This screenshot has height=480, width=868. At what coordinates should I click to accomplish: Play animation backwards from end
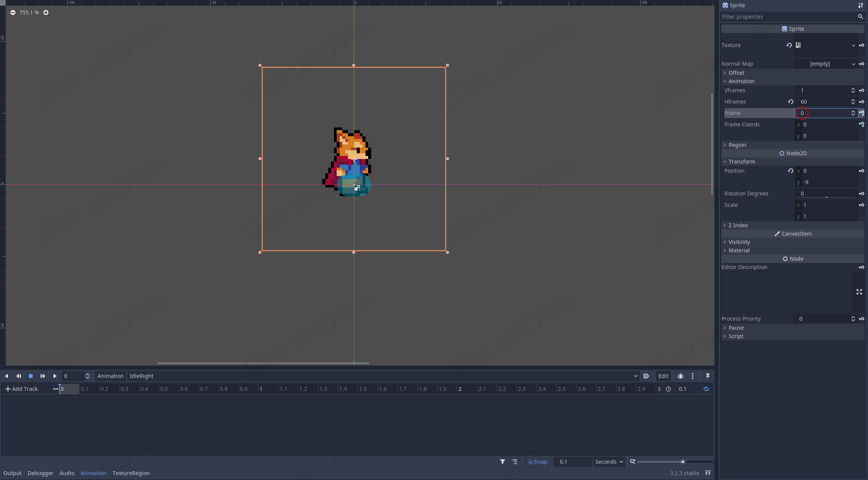tap(6, 376)
